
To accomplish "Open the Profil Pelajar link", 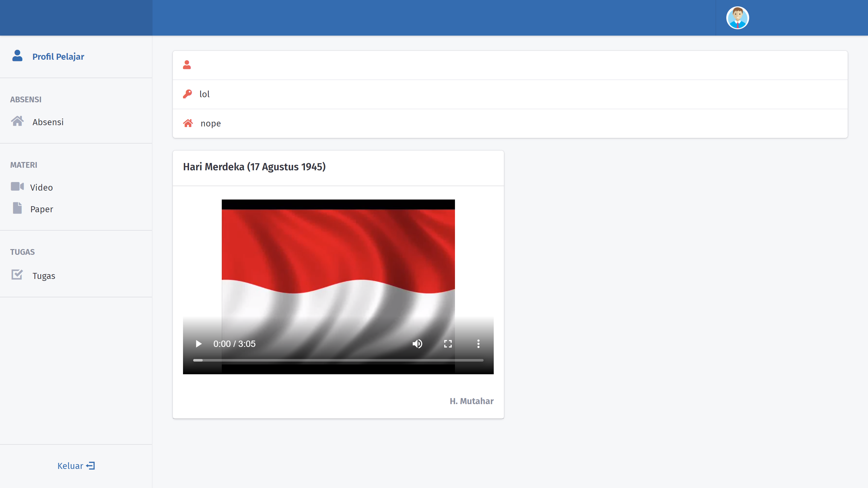I will pyautogui.click(x=58, y=57).
